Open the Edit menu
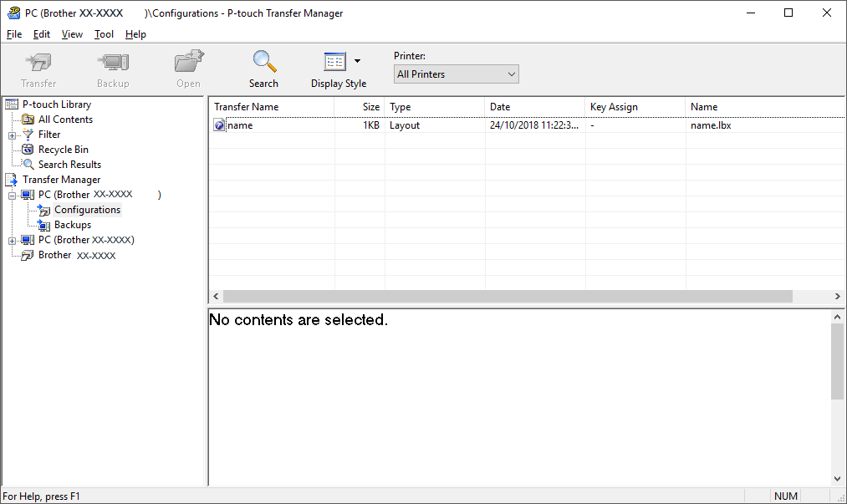Image resolution: width=847 pixels, height=504 pixels. 42,34
